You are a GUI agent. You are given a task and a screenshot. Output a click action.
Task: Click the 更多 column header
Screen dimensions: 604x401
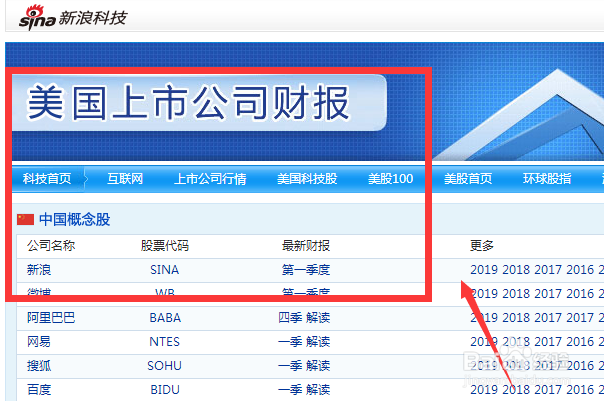[482, 245]
